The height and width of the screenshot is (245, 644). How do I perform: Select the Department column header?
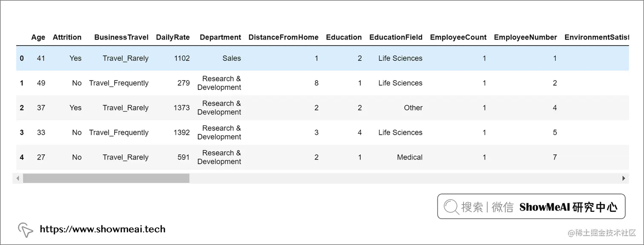(x=220, y=37)
